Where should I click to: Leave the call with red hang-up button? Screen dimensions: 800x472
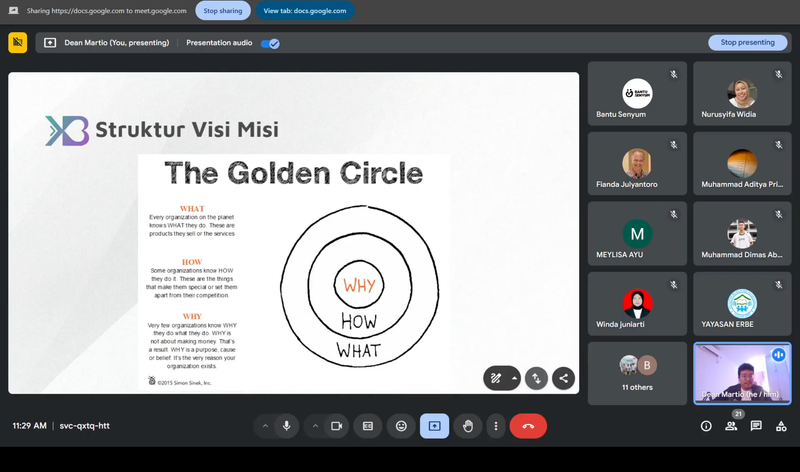(x=528, y=426)
